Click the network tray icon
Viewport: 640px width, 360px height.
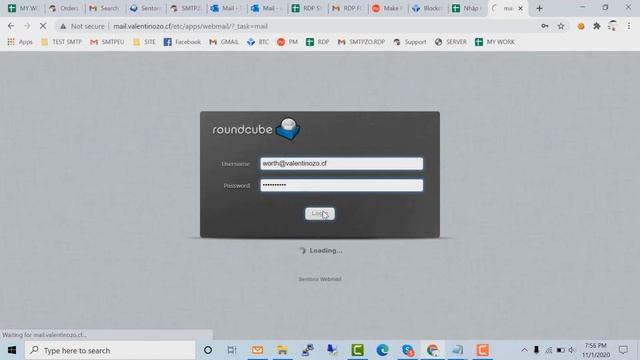point(549,350)
